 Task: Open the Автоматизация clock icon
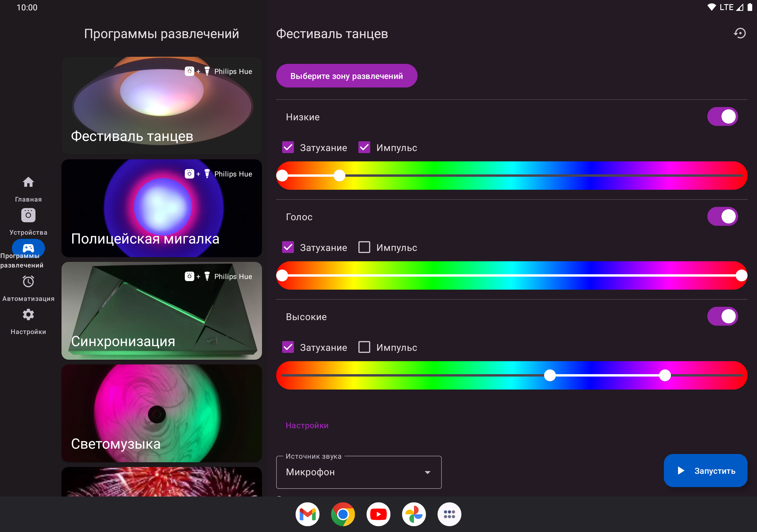[28, 282]
